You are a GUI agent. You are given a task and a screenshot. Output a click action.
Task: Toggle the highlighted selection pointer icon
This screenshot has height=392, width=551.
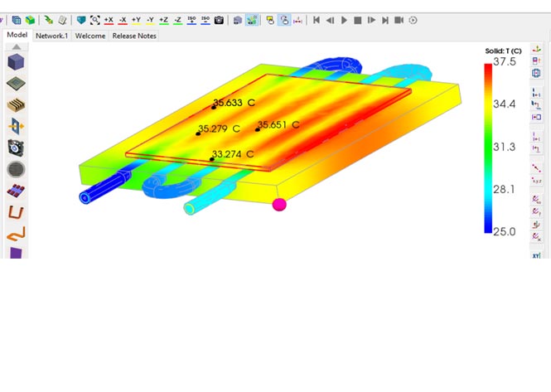(284, 20)
